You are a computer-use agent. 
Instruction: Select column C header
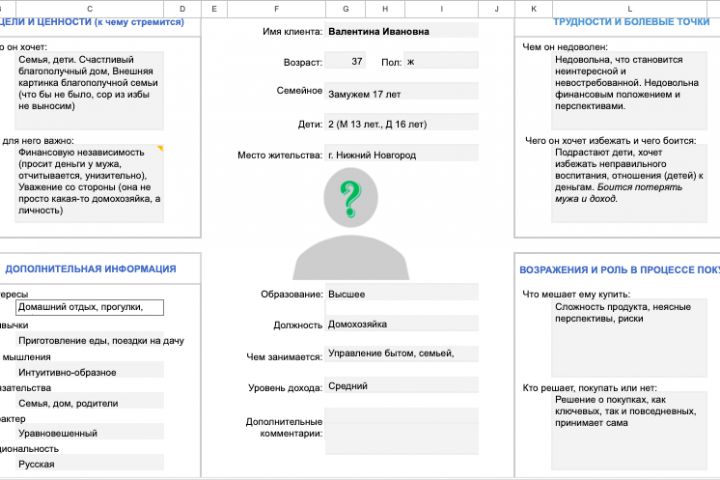[x=90, y=9]
